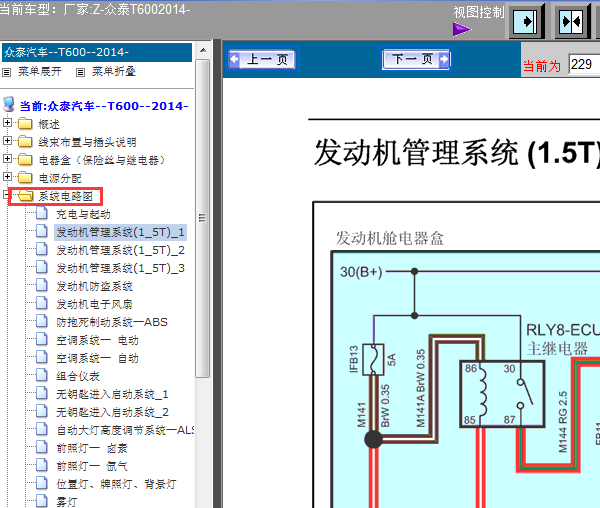The image size is (600, 508).
Task: Click the RLY8-ECU relay in diagram
Action: click(502, 394)
